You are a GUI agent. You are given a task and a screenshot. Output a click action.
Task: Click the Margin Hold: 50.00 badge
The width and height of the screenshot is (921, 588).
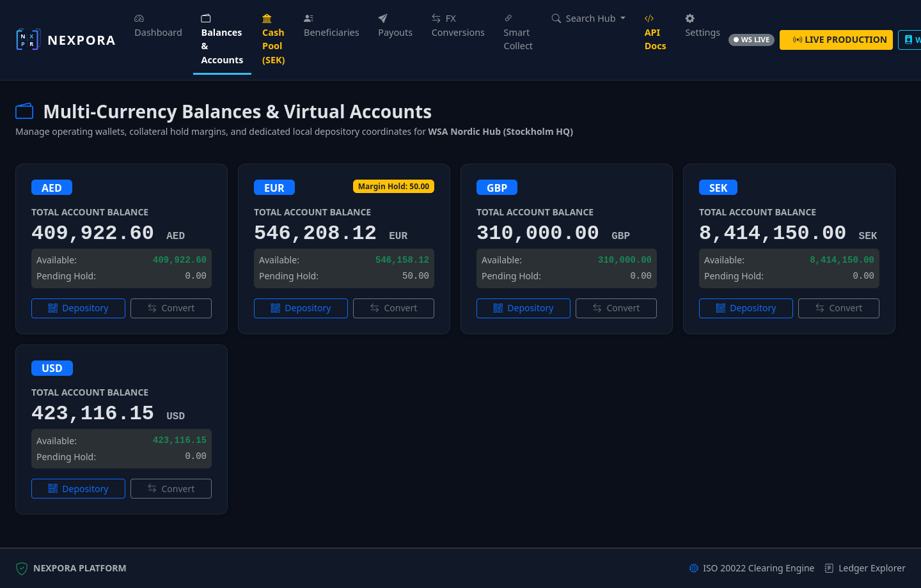(x=393, y=186)
